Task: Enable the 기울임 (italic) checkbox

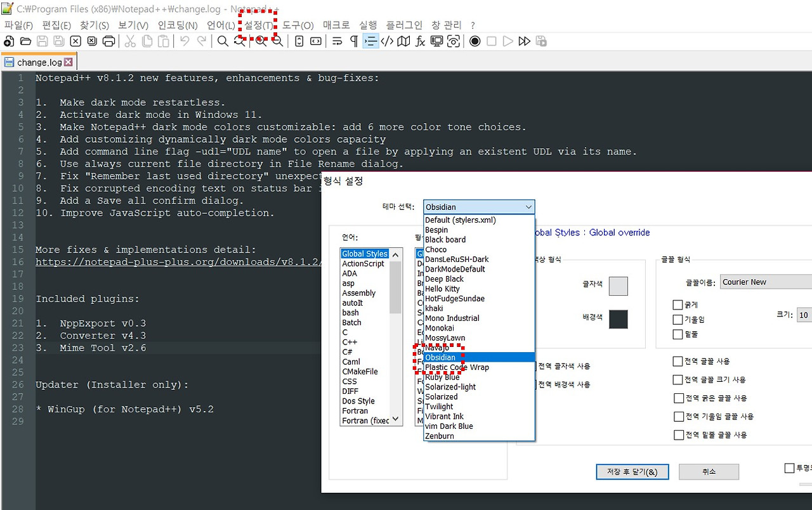Action: (x=678, y=320)
